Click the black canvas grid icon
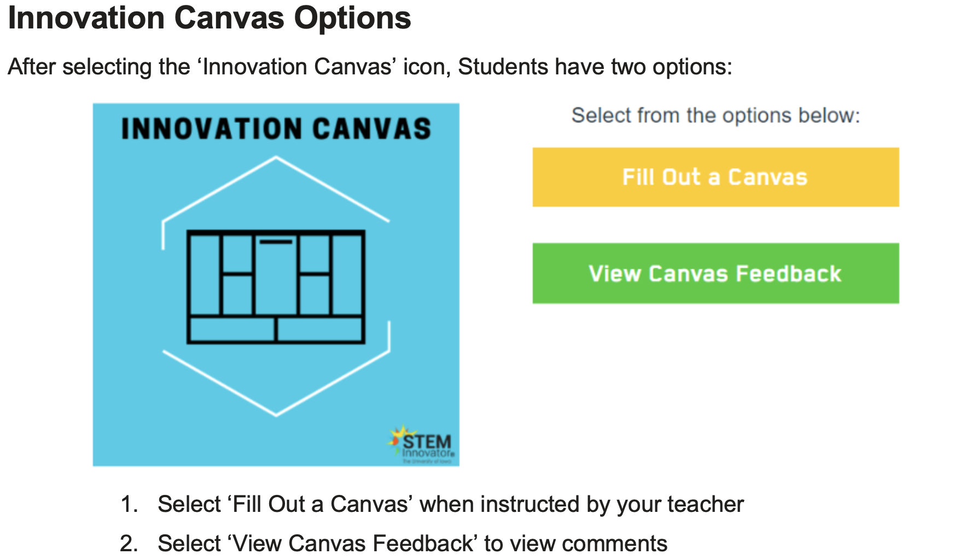Viewport: 977px width, 560px height. 276,287
